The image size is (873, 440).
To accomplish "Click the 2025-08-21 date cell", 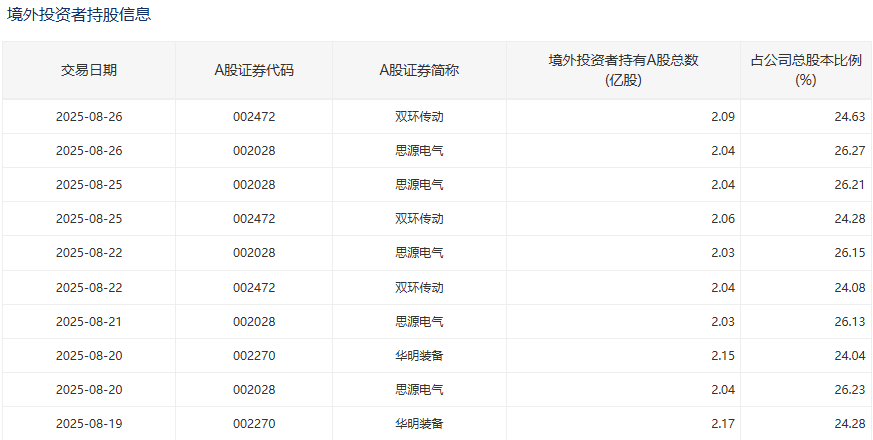I will pyautogui.click(x=89, y=321).
